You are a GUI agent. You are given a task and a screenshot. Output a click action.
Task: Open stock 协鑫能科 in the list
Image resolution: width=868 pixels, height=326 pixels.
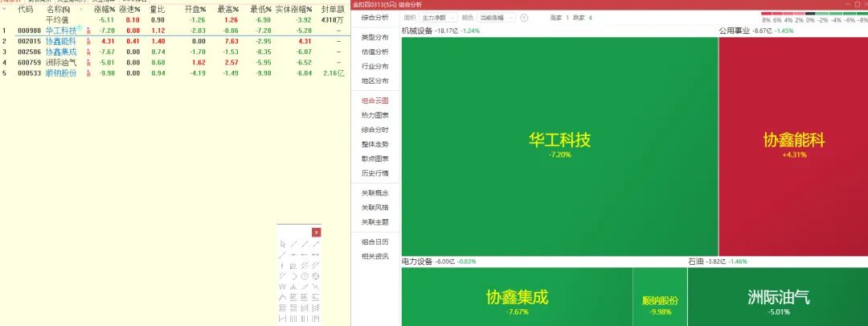61,41
